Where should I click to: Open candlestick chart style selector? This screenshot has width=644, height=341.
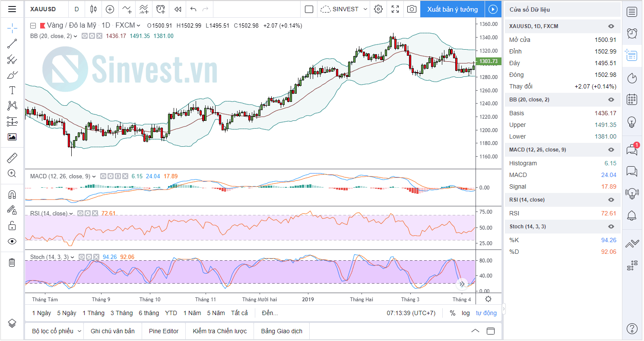(x=94, y=9)
